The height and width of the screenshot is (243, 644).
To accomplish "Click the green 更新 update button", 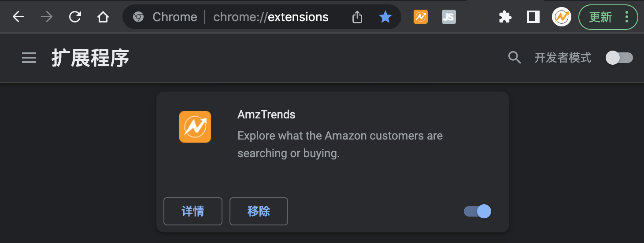I will click(x=601, y=17).
